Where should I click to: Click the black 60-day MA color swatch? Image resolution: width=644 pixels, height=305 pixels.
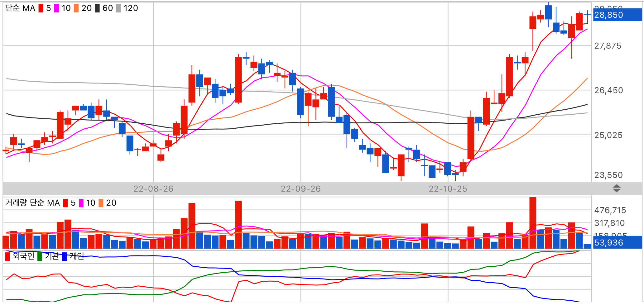[x=97, y=8]
